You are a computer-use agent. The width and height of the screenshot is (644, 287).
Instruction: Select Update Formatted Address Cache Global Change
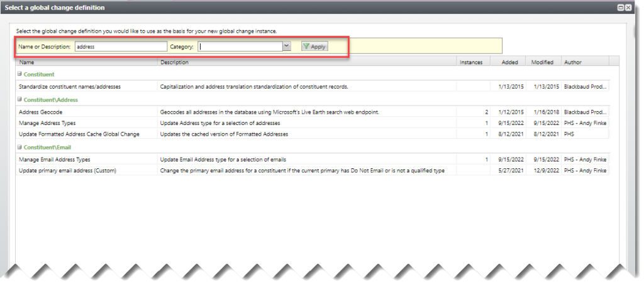pos(79,134)
